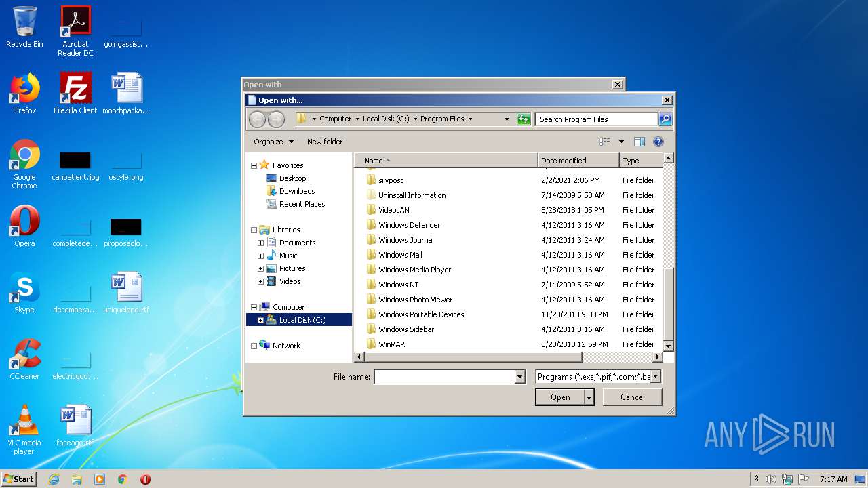Refresh the Program Files folder view
The width and height of the screenshot is (868, 488).
click(x=523, y=119)
